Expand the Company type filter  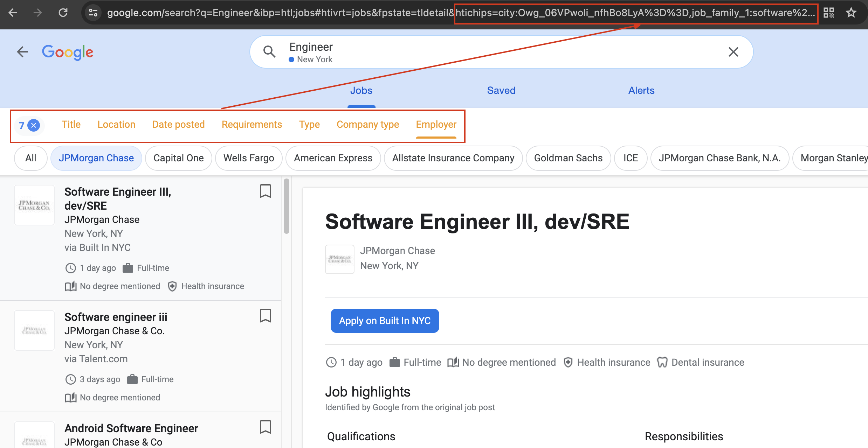click(x=367, y=125)
